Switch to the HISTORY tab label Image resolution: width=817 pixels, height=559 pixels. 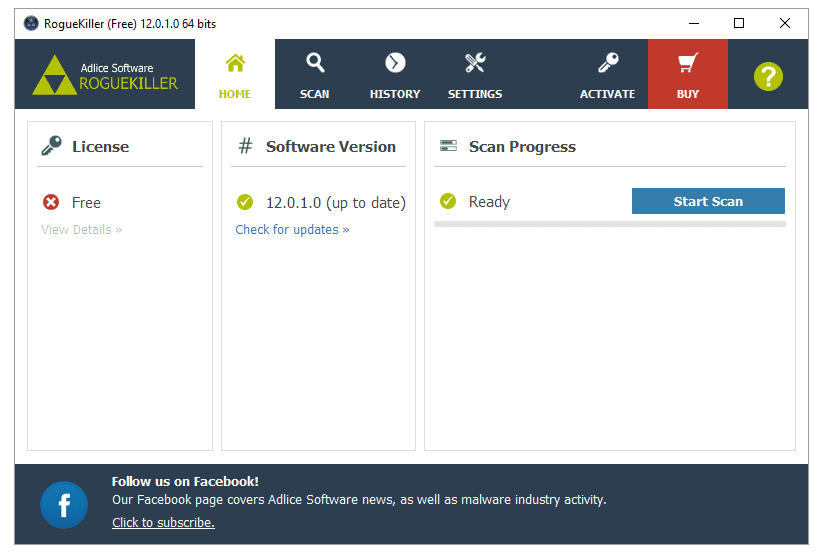(x=395, y=94)
